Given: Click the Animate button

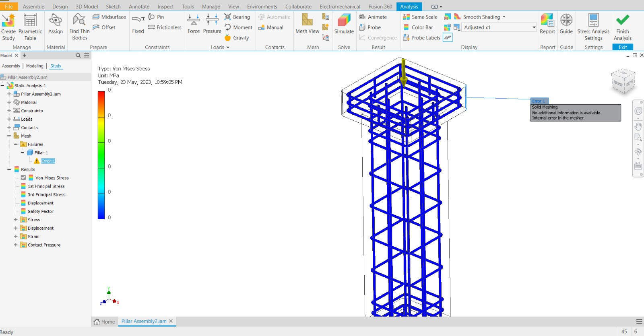Looking at the screenshot, I should [373, 17].
